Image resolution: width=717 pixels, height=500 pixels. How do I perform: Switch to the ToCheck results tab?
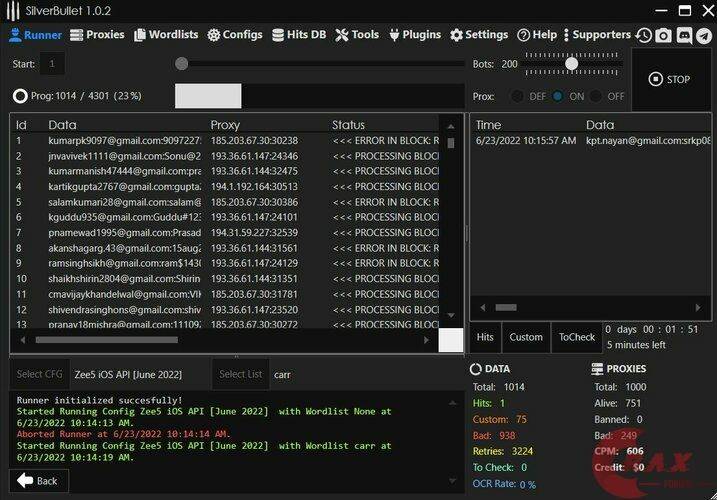point(576,338)
